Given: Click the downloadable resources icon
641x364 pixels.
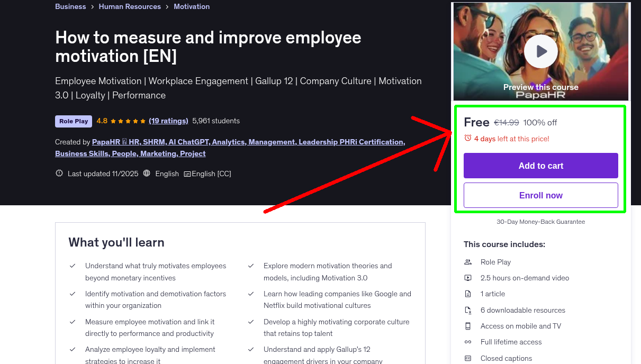Looking at the screenshot, I should tap(467, 310).
